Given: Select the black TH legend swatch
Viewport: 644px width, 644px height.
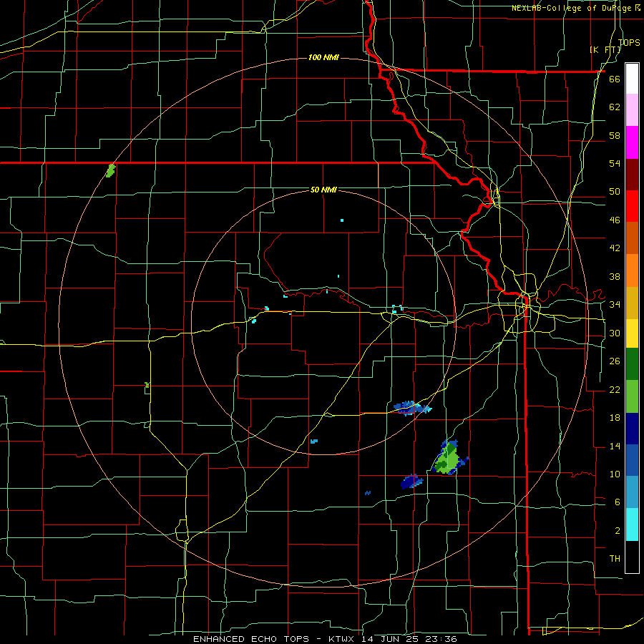Looking at the screenshot, I should [x=632, y=557].
